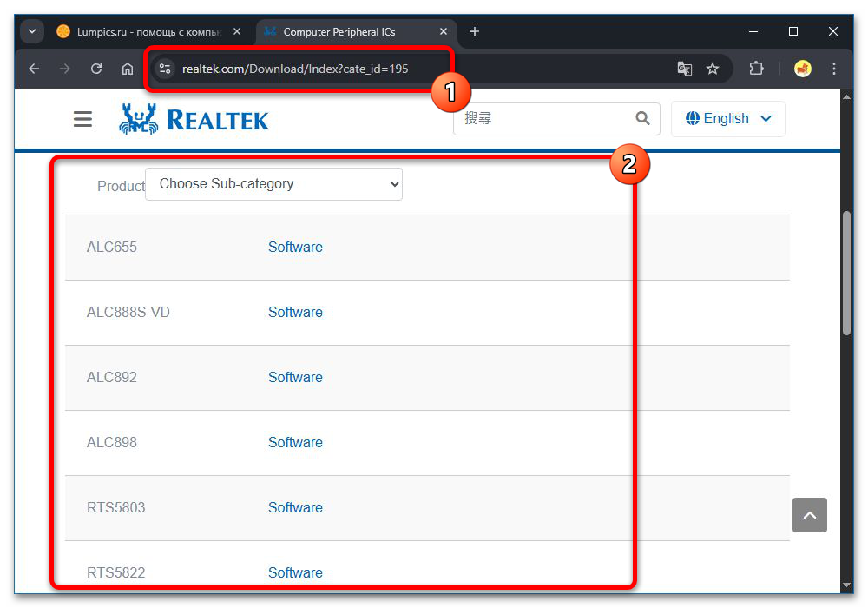
Task: Expand the Choose Sub-category dropdown
Action: coord(274,184)
